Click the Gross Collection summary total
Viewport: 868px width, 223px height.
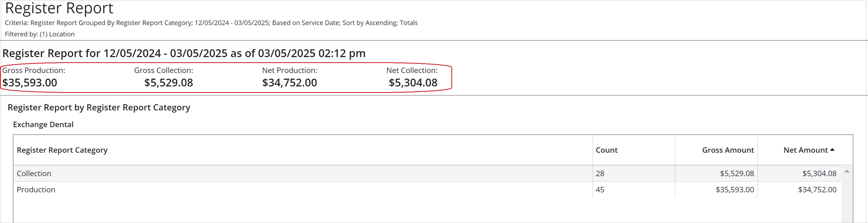pyautogui.click(x=169, y=82)
